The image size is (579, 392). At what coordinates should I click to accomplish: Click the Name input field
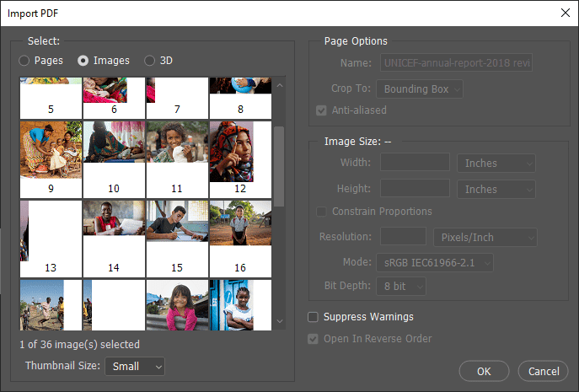(457, 62)
